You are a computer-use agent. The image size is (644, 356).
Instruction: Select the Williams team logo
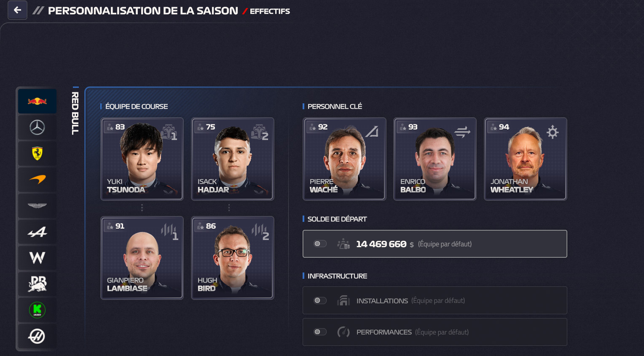coord(37,258)
